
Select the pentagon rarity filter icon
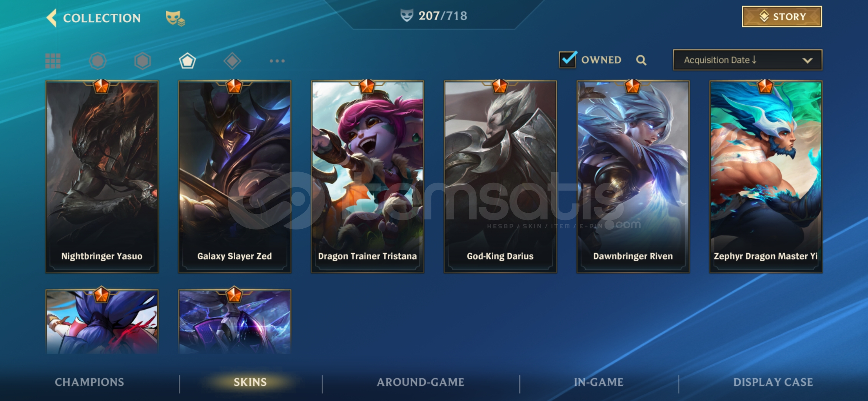click(187, 61)
